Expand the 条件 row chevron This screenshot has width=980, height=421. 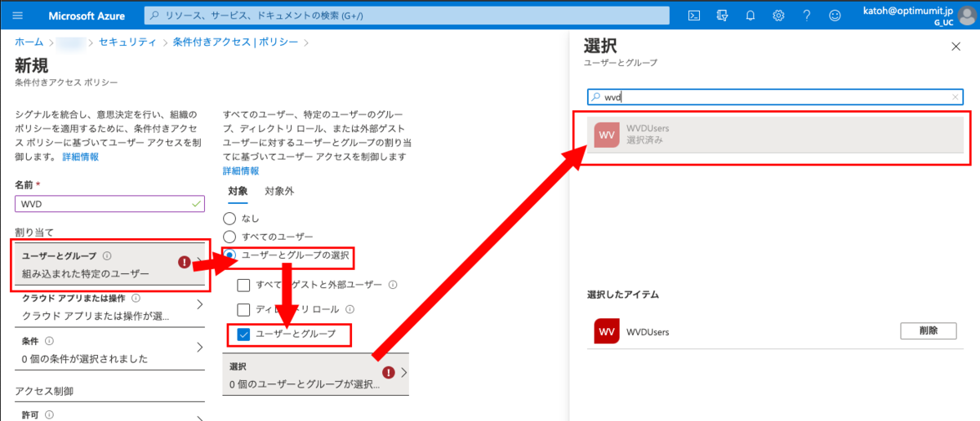click(201, 348)
